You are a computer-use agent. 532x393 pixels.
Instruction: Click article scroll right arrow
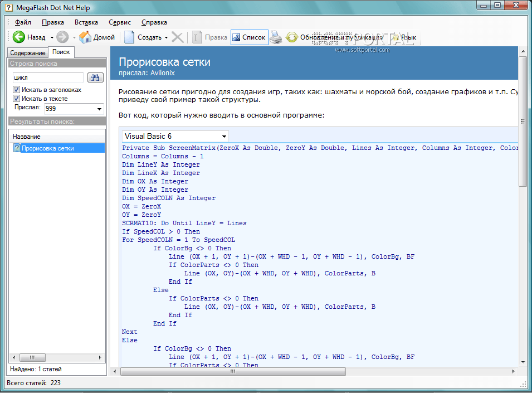513,372
